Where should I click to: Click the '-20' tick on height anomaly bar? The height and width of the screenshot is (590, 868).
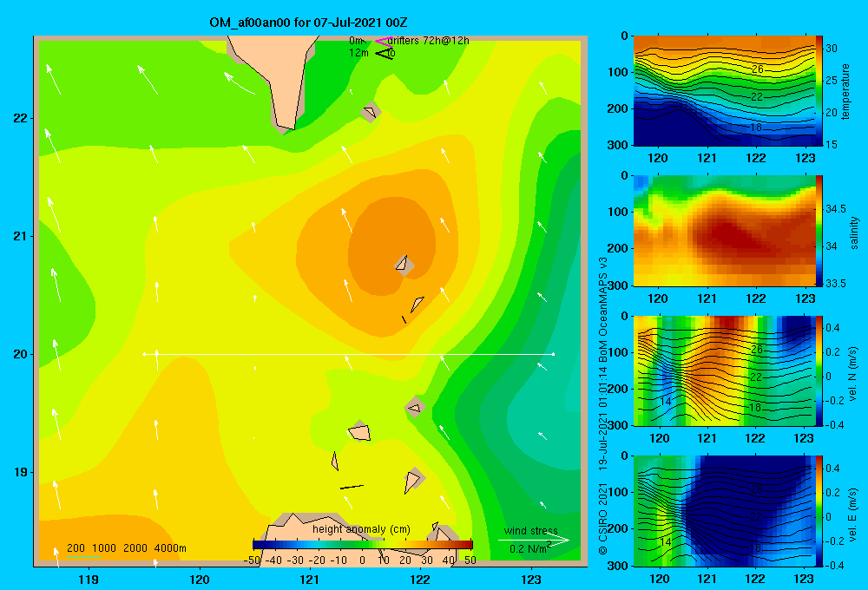pos(317,560)
